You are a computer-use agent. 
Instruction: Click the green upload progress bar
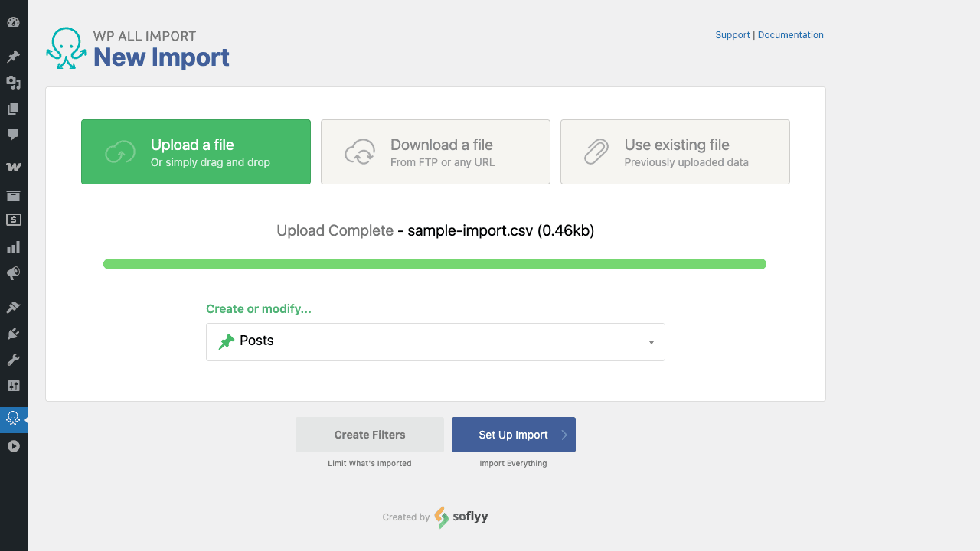click(435, 264)
